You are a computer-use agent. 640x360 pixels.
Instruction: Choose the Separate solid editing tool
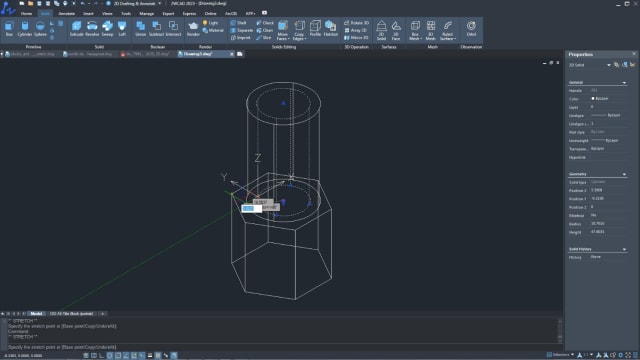[242, 30]
